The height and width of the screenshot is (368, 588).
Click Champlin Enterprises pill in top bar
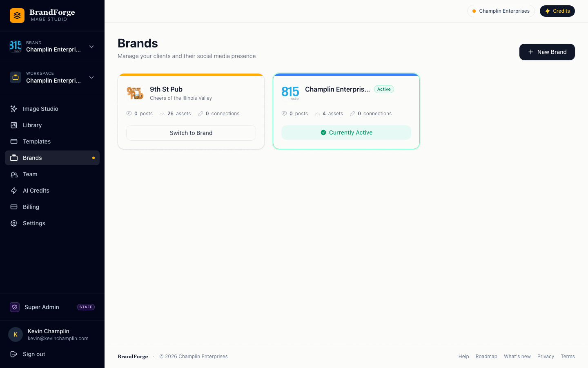pyautogui.click(x=501, y=11)
